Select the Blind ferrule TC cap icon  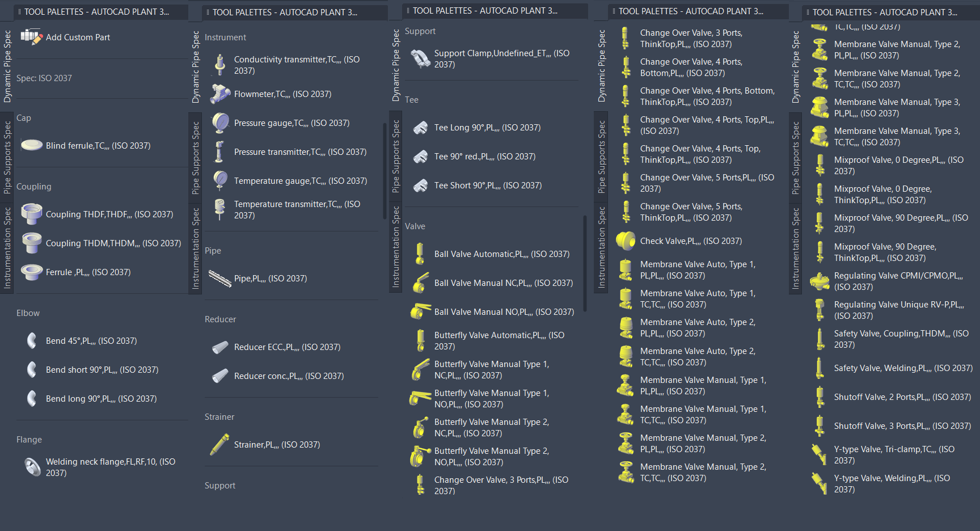(x=32, y=145)
